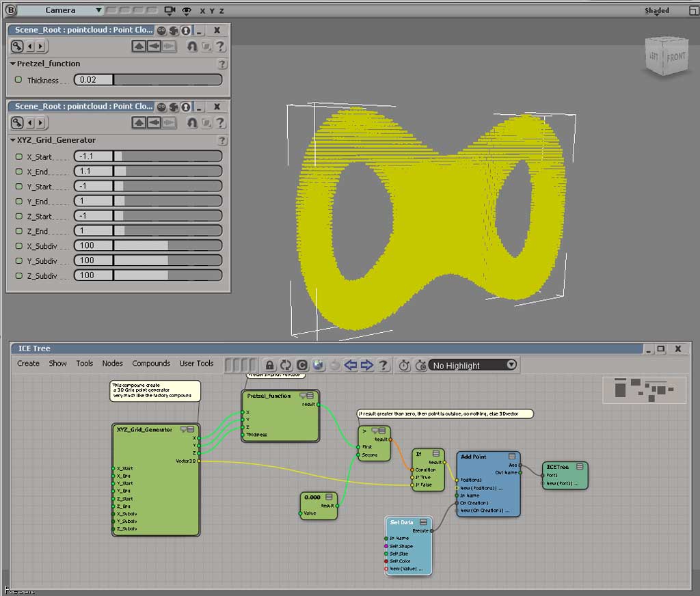This screenshot has width=700, height=596.
Task: Click the X_Start value input field
Action: pyautogui.click(x=93, y=157)
